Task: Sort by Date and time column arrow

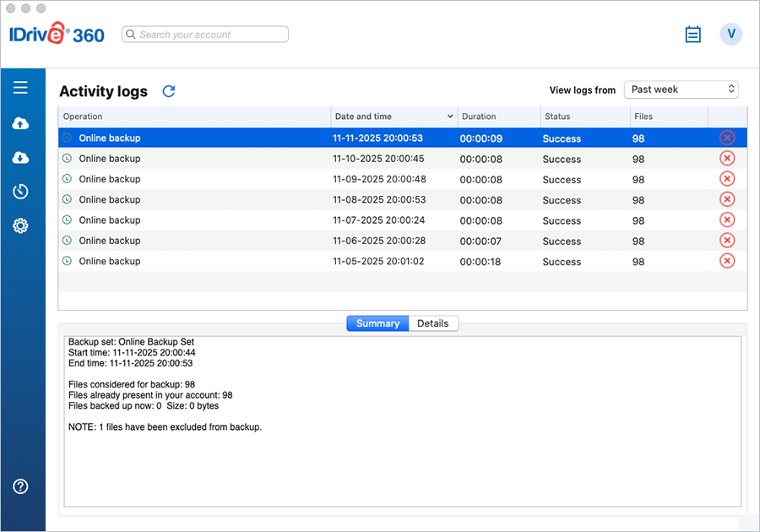Action: (x=450, y=117)
